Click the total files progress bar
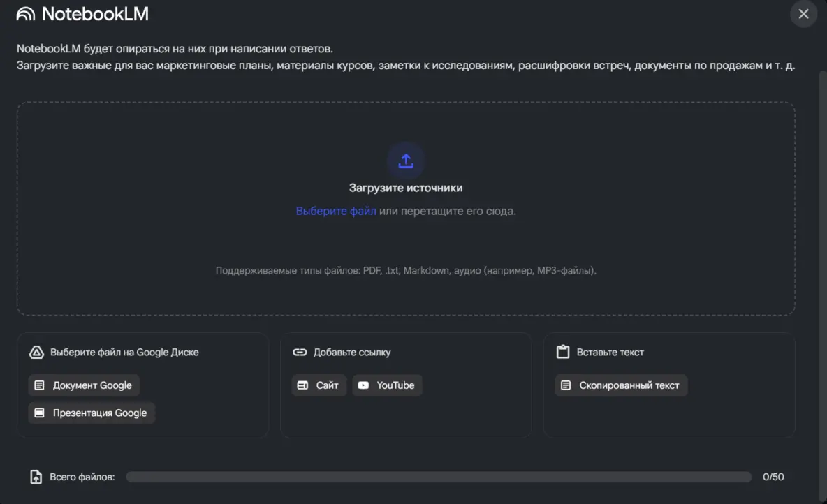The width and height of the screenshot is (827, 504). (x=439, y=477)
